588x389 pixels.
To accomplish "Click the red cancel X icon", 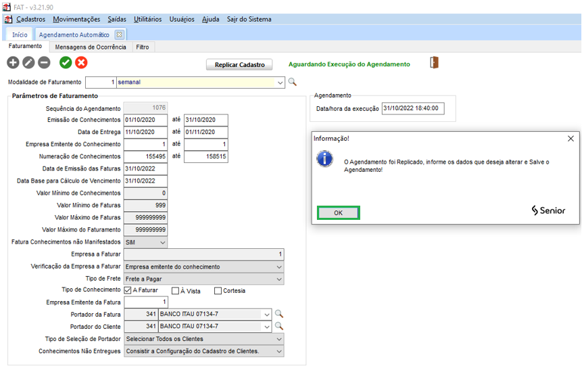I will click(x=81, y=63).
